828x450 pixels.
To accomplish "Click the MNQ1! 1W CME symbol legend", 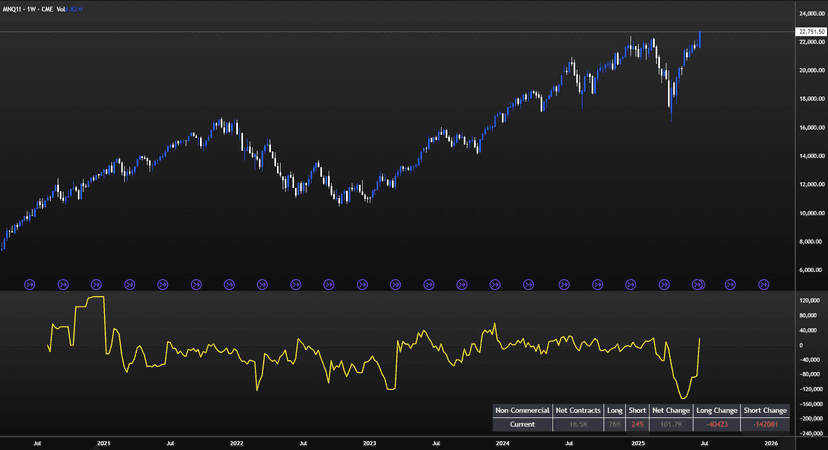I will click(27, 9).
